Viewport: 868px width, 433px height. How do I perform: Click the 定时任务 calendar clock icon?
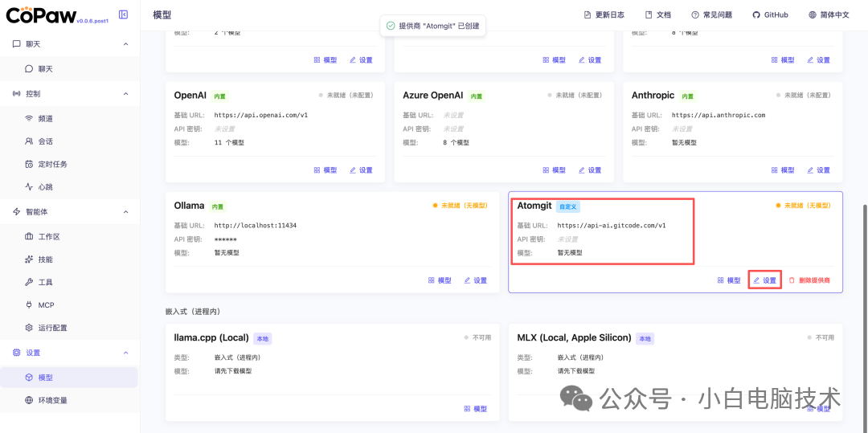pyautogui.click(x=30, y=164)
